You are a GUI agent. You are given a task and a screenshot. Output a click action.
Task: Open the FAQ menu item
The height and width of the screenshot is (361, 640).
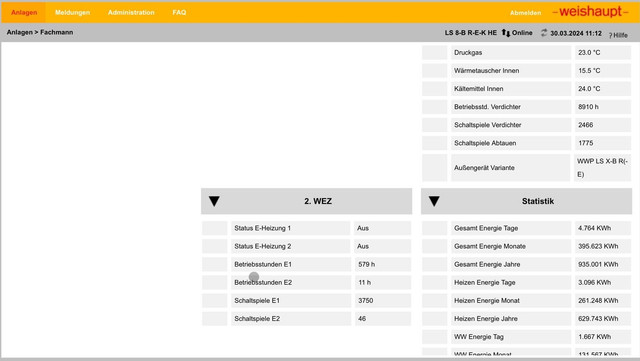tap(179, 13)
